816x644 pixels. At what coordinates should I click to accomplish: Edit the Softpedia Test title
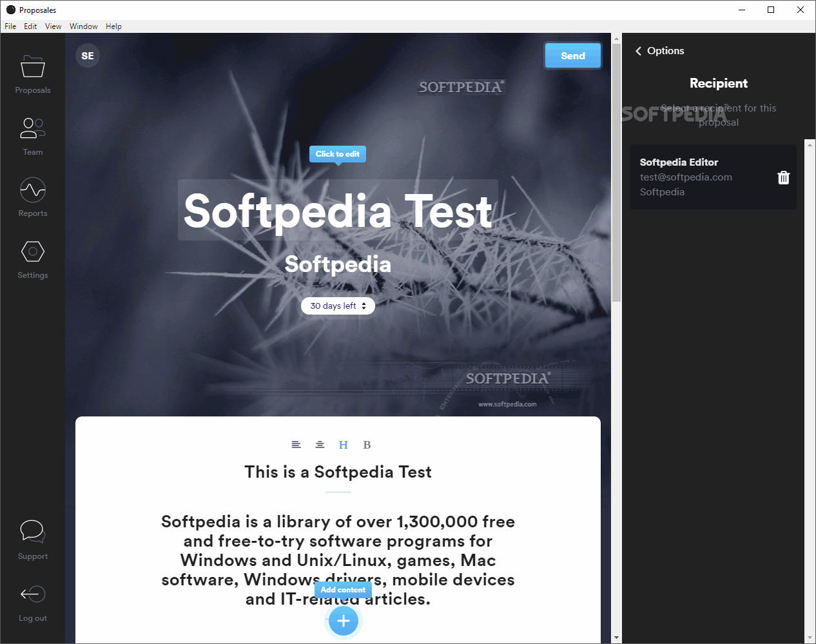point(338,210)
